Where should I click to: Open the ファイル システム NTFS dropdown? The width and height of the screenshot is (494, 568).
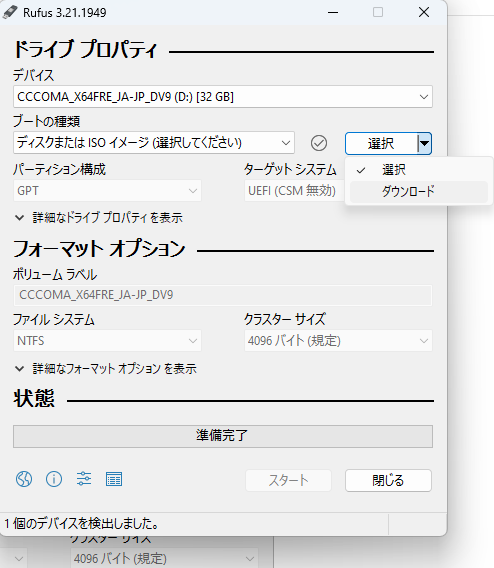coord(107,341)
